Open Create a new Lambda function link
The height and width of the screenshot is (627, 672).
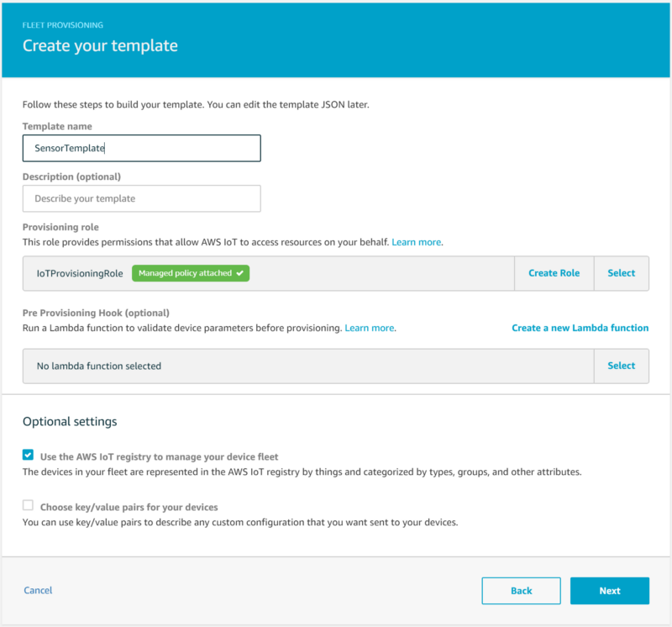click(580, 328)
